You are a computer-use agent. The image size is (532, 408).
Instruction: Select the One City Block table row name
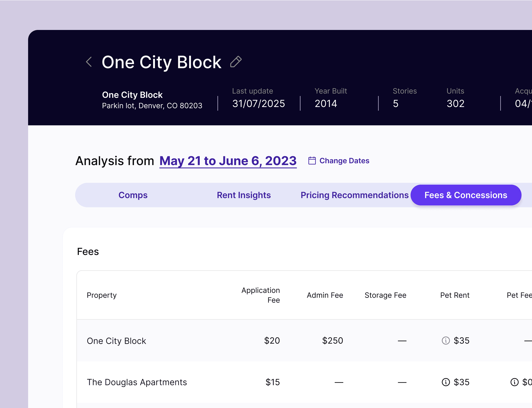point(116,341)
